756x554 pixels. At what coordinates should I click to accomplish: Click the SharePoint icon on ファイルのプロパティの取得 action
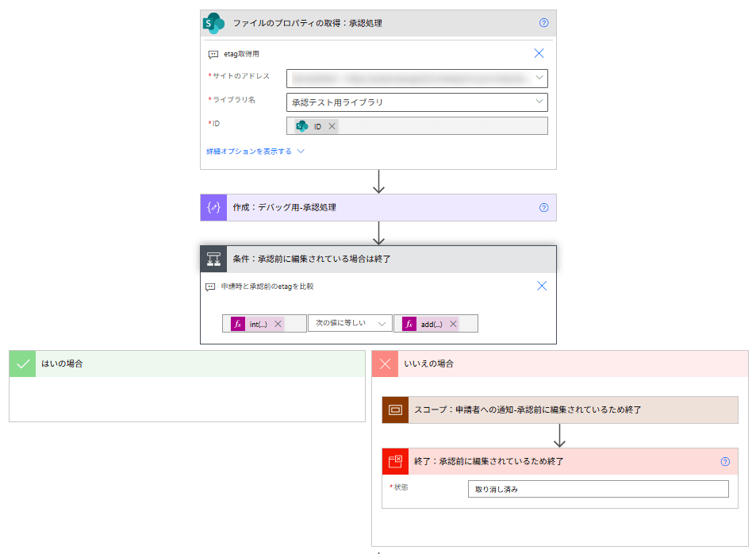(x=213, y=23)
